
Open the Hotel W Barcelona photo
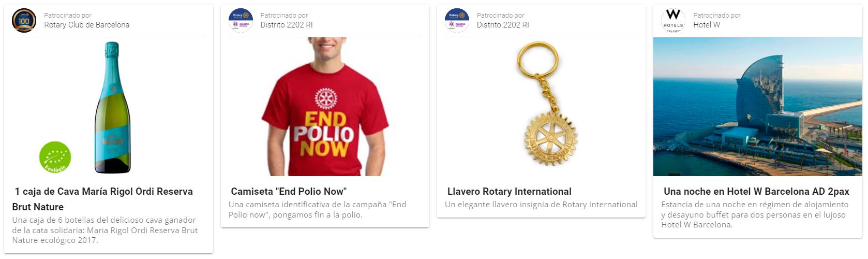point(758,107)
